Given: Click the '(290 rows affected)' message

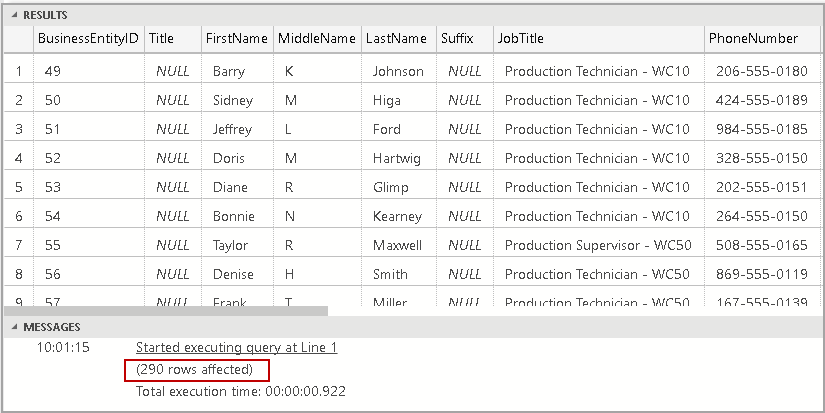Looking at the screenshot, I should tap(195, 370).
